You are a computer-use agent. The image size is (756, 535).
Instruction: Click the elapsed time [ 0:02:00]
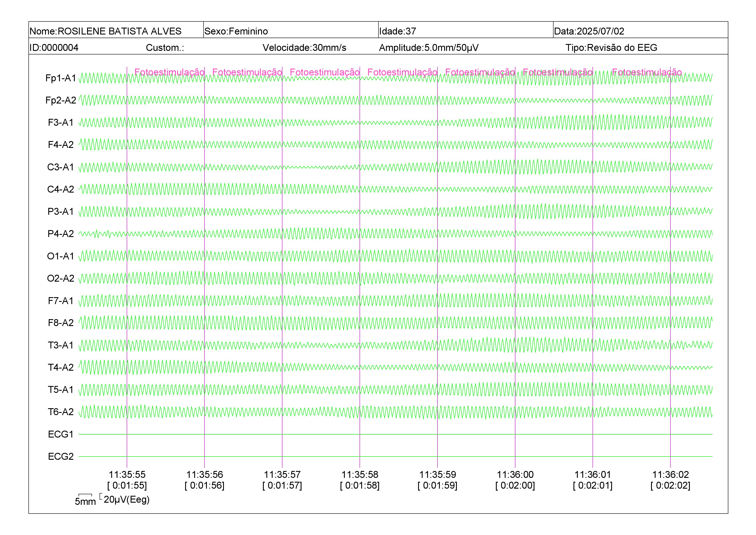pos(515,486)
